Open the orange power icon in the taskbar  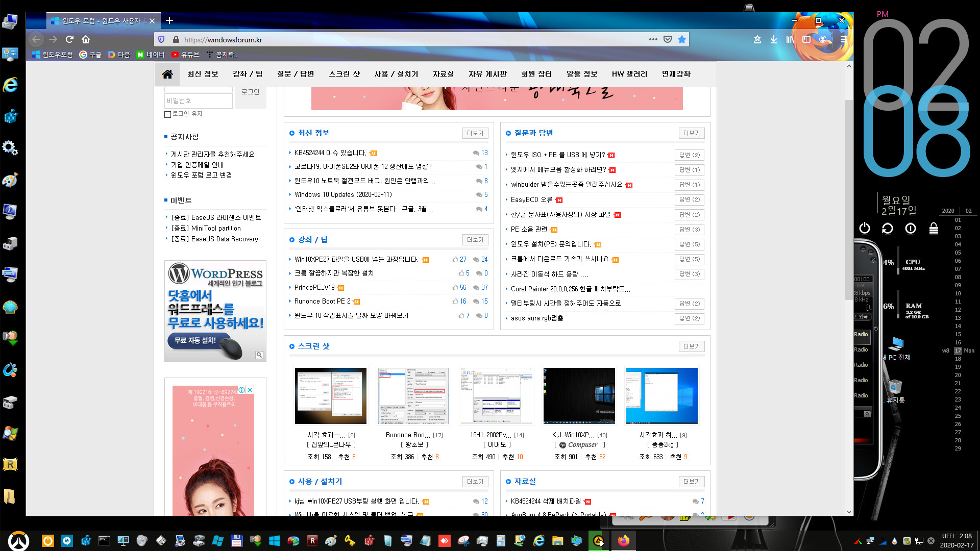tap(47, 541)
